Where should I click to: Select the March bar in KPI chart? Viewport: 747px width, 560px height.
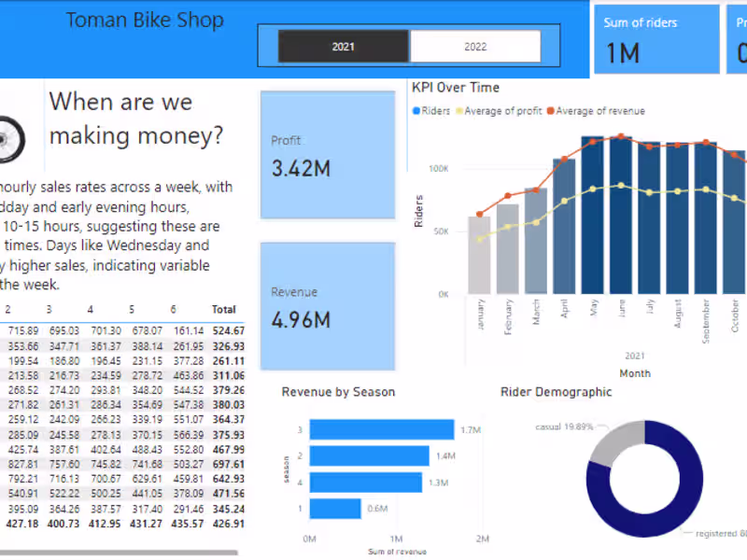pyautogui.click(x=536, y=241)
